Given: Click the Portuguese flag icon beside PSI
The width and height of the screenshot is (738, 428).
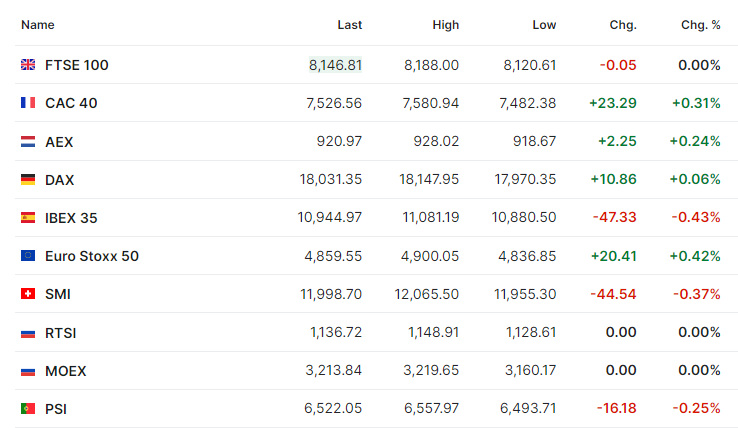Looking at the screenshot, I should [x=28, y=408].
